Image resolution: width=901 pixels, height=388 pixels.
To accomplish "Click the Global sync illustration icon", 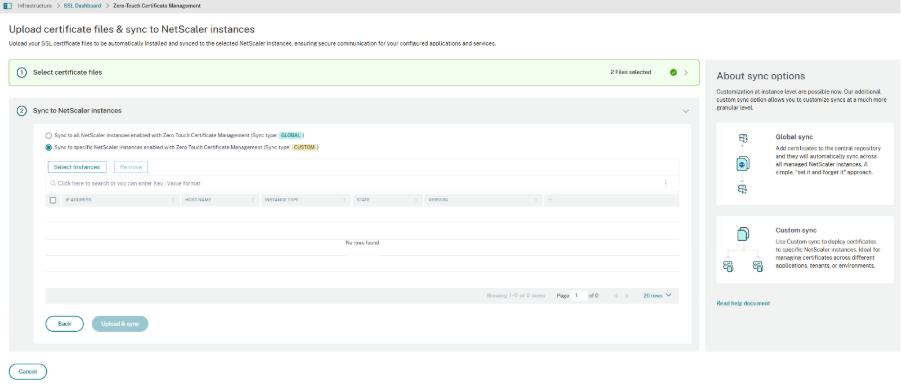I will tap(742, 164).
